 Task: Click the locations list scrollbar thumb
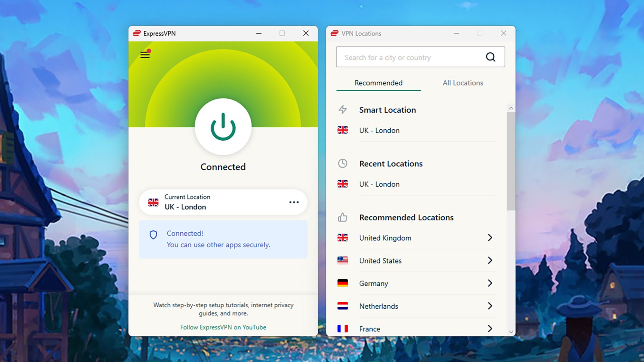coord(511,161)
